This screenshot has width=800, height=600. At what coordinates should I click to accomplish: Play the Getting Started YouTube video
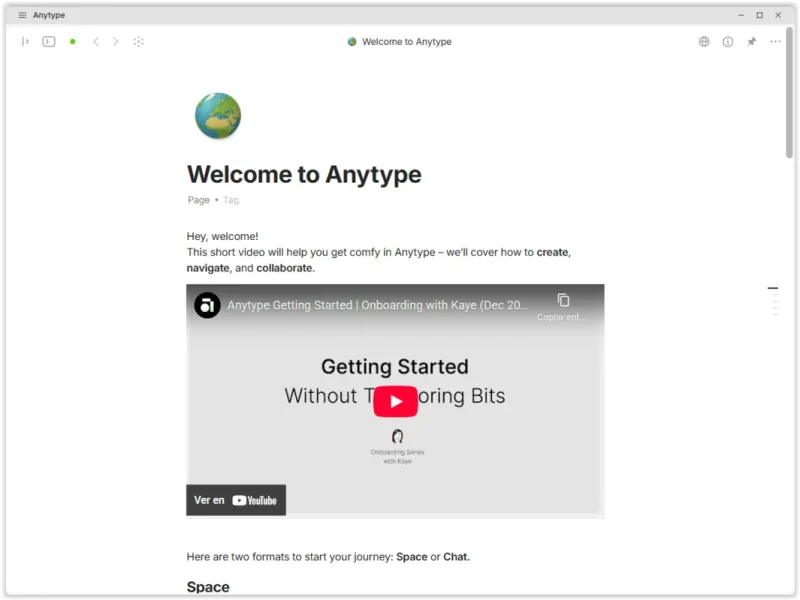click(395, 402)
